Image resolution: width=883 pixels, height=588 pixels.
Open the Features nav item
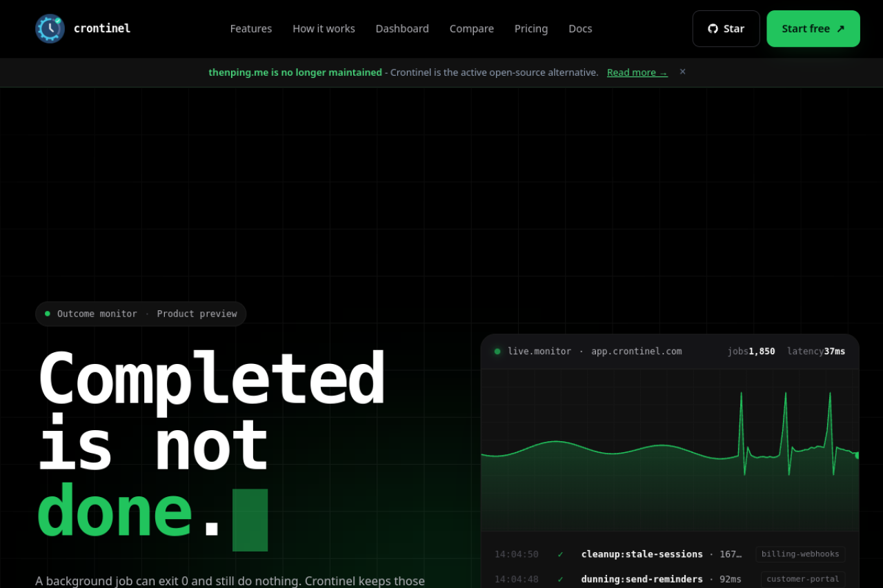251,28
